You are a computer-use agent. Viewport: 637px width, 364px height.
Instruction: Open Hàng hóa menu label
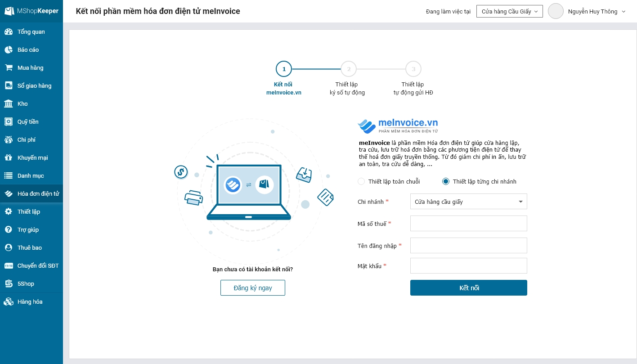(x=30, y=302)
